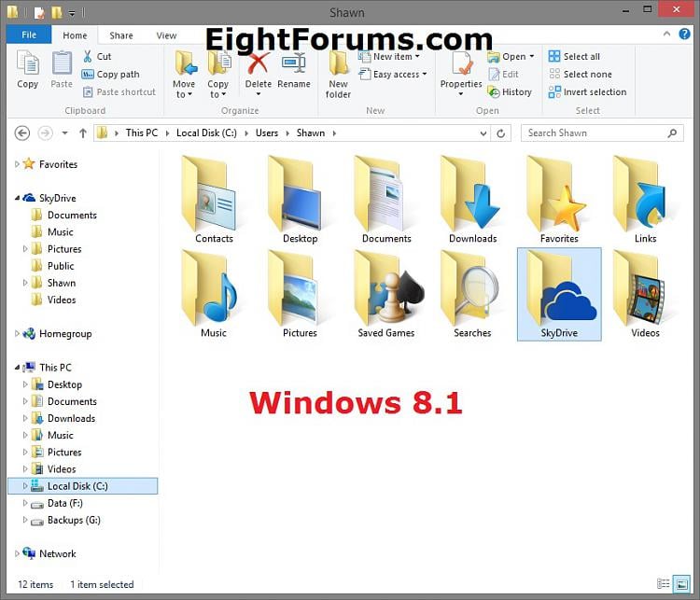Collapse the ribbon with the chevron
The width and height of the screenshot is (700, 600).
click(x=666, y=34)
